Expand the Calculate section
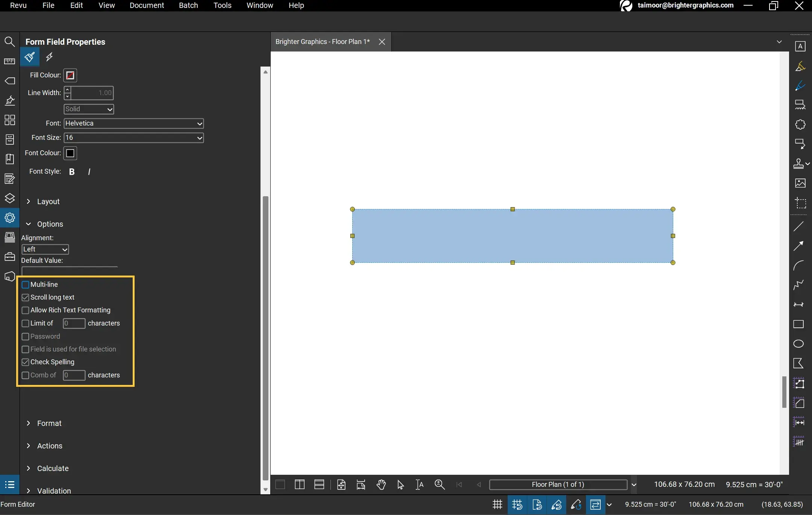This screenshot has height=515, width=812. [x=29, y=468]
